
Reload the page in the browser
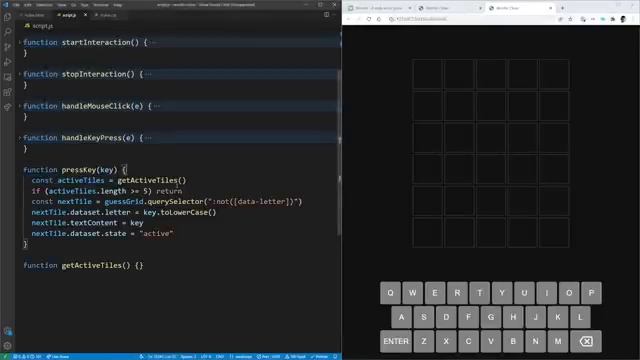coord(369,19)
